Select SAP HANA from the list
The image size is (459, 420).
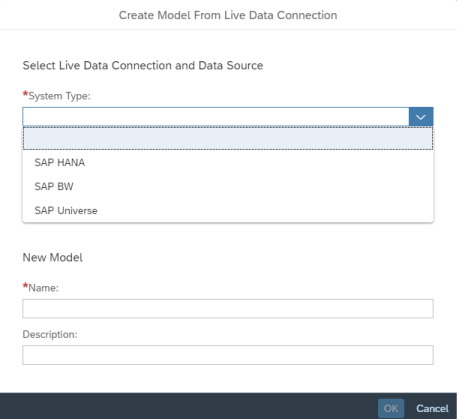click(x=228, y=162)
